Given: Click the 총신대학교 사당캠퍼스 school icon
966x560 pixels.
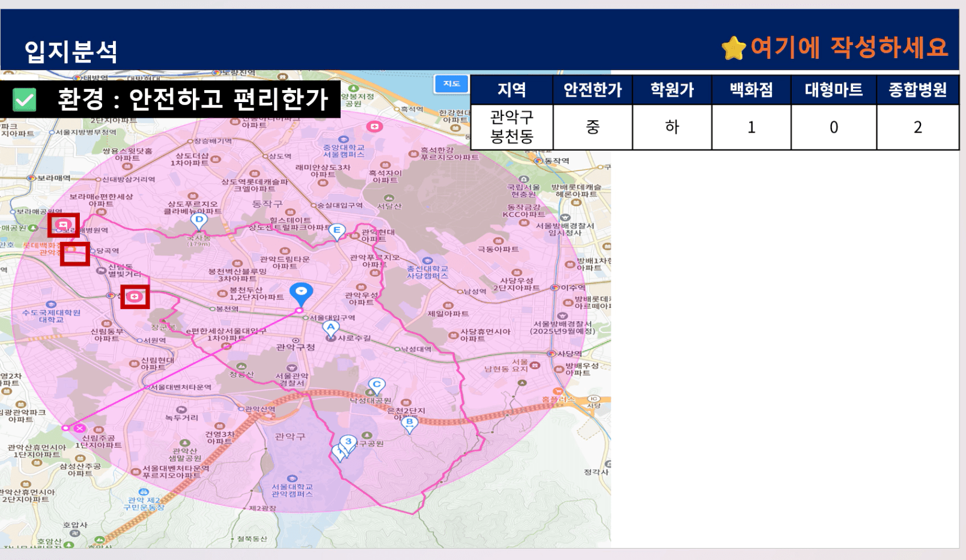Looking at the screenshot, I should [x=427, y=261].
